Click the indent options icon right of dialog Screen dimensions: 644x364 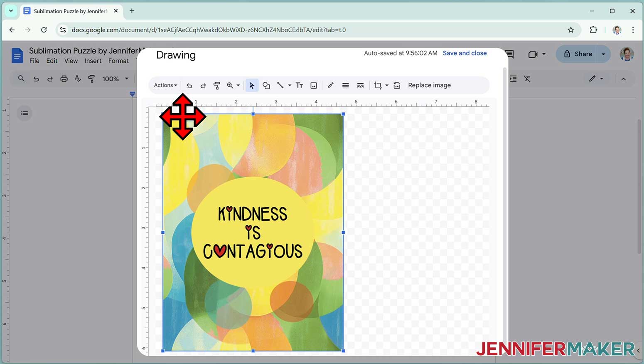(513, 79)
